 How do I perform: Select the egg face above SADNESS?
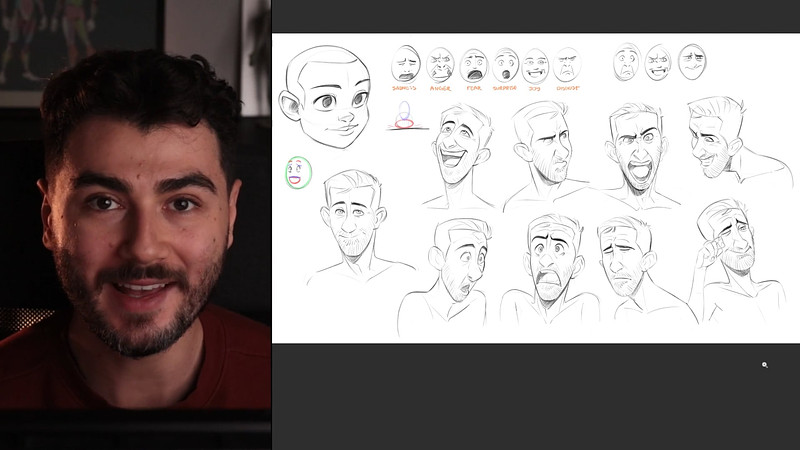coord(406,64)
